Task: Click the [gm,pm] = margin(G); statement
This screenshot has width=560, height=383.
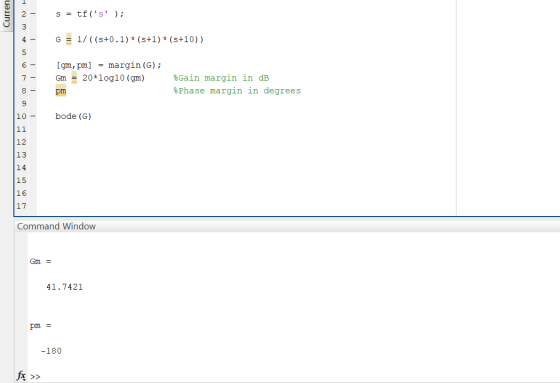Action: [x=109, y=65]
